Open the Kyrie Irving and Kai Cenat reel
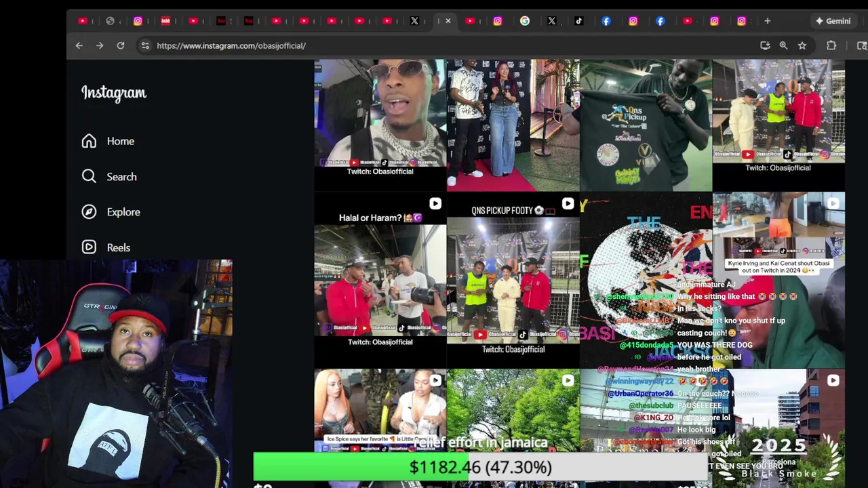Image resolution: width=868 pixels, height=488 pixels. tap(778, 280)
